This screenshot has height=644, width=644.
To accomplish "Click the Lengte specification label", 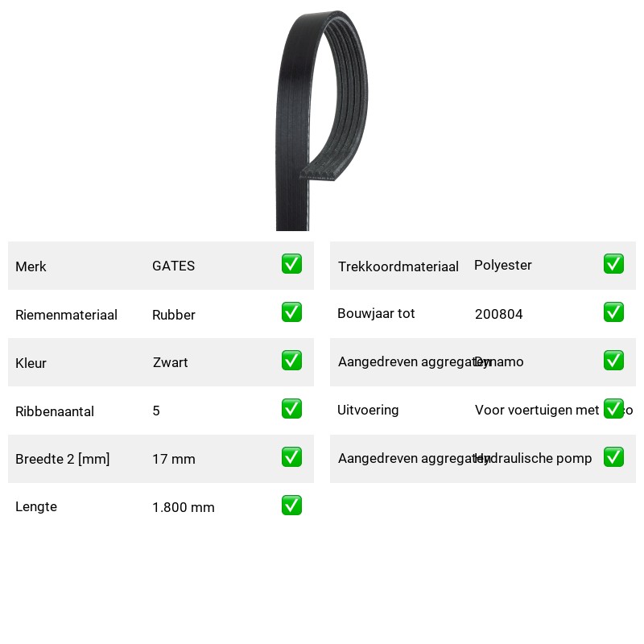I will click(36, 507).
